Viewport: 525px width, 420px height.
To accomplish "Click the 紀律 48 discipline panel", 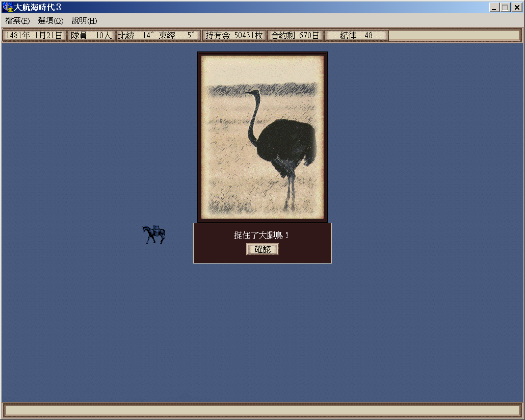I will 356,36.
